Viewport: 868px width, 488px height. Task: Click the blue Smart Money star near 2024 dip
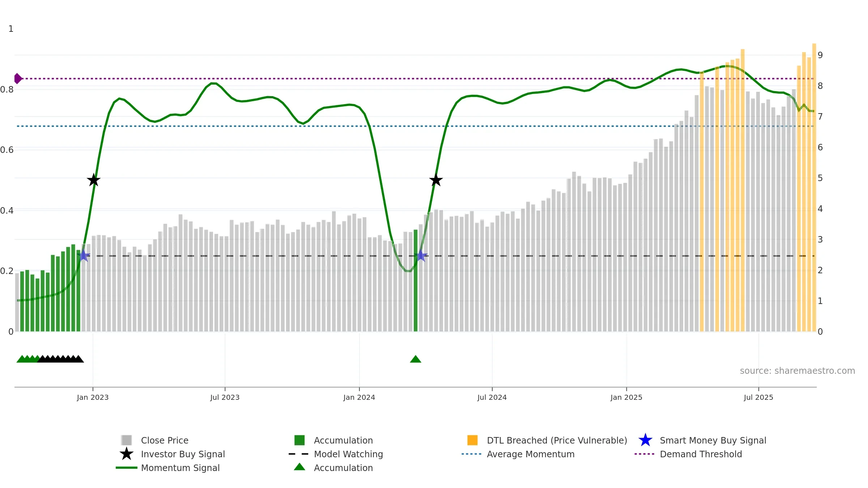click(x=421, y=256)
